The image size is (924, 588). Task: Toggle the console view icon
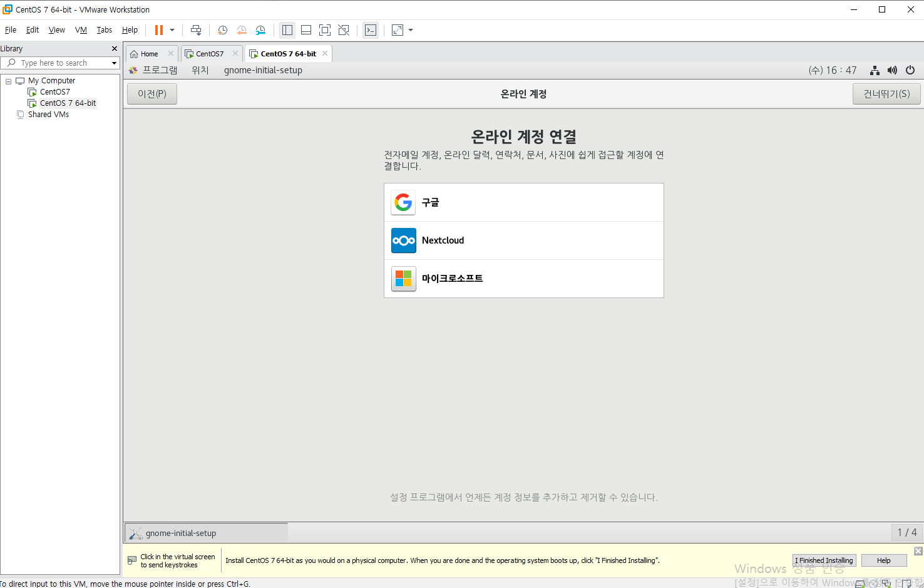[371, 30]
